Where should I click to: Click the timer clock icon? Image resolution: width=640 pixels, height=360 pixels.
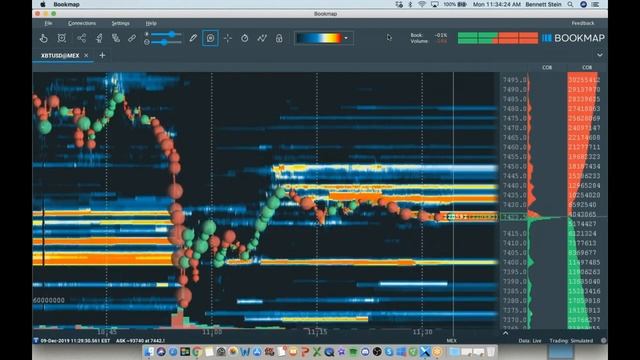click(244, 38)
